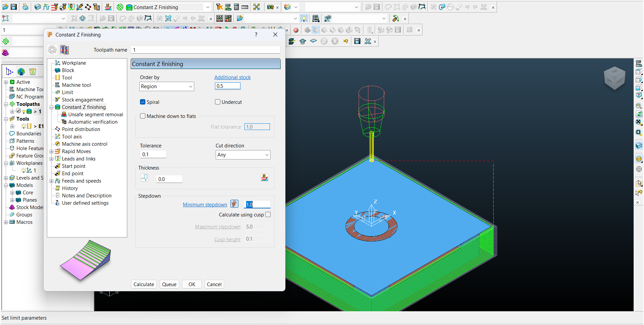This screenshot has width=644, height=325.
Task: Click the save project disk icon
Action: 14,7
